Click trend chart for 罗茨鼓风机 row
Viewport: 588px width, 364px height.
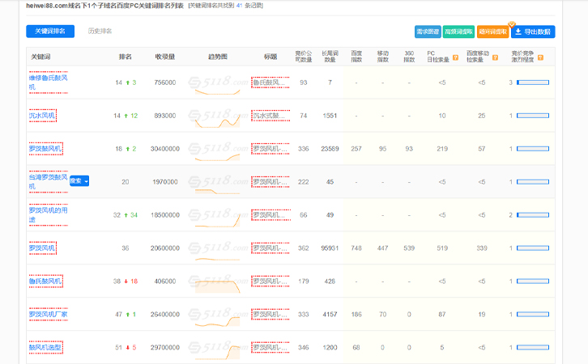(x=217, y=149)
